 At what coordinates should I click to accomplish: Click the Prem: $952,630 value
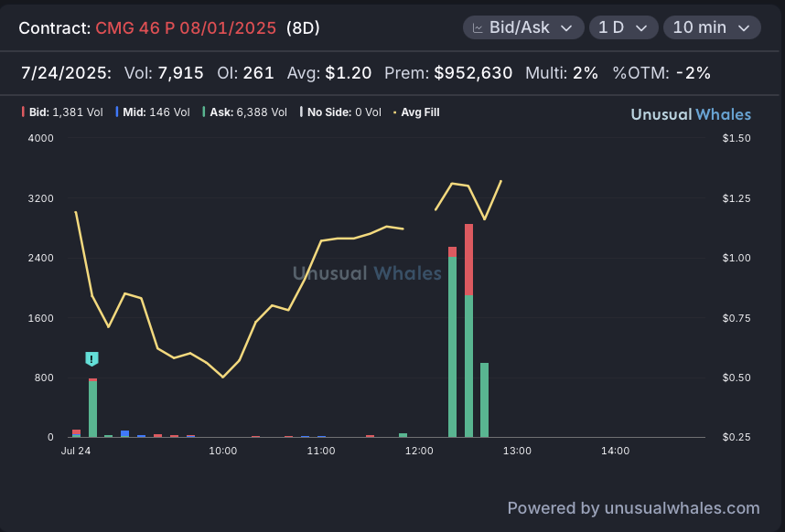click(448, 73)
